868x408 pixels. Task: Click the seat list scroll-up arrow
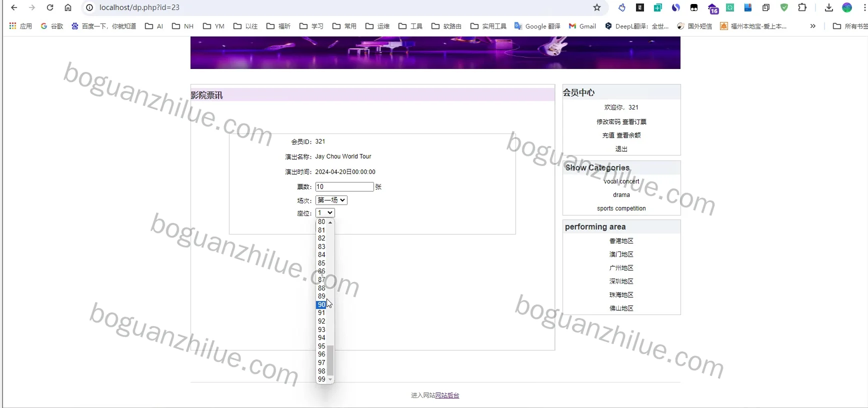pyautogui.click(x=330, y=222)
